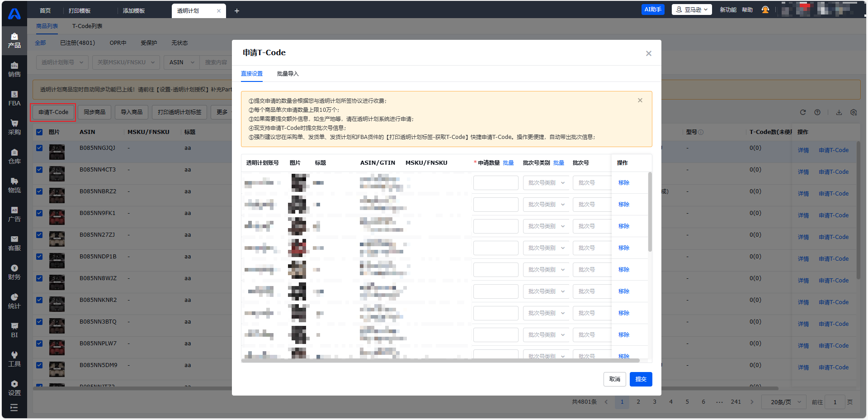
Task: Dismiss the orange notice with its X
Action: [x=640, y=100]
